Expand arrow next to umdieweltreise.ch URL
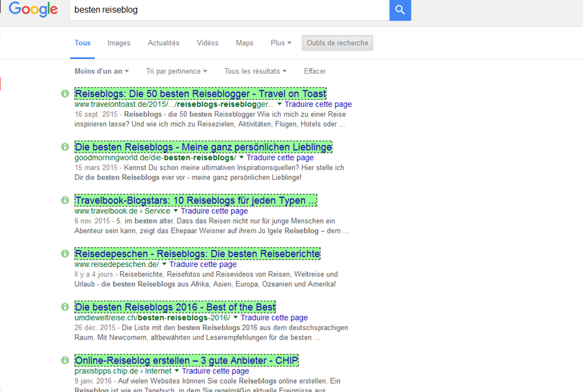Screen dimensions: 583x392 click(235, 318)
